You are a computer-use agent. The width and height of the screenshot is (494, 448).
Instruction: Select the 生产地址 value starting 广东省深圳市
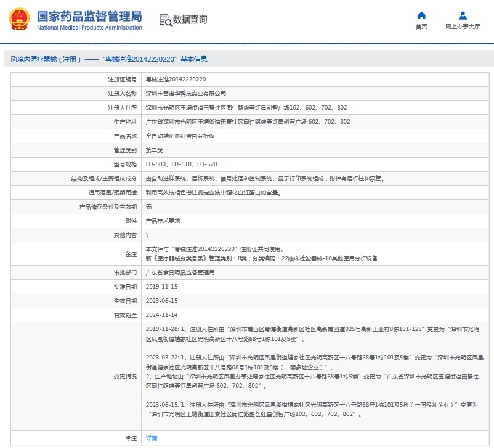pos(248,122)
